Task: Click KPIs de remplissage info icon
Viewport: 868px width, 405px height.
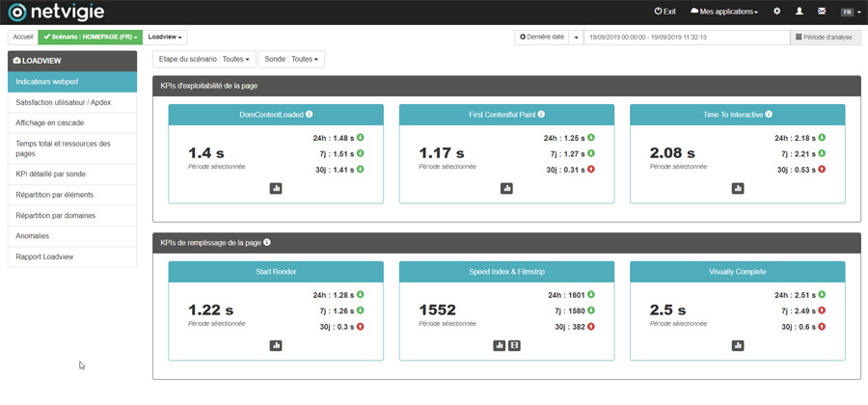Action: [267, 242]
